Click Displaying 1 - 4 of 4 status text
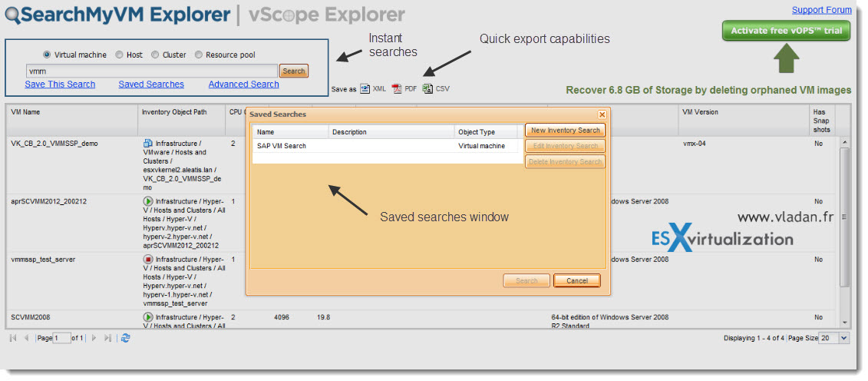The width and height of the screenshot is (868, 381). point(754,338)
